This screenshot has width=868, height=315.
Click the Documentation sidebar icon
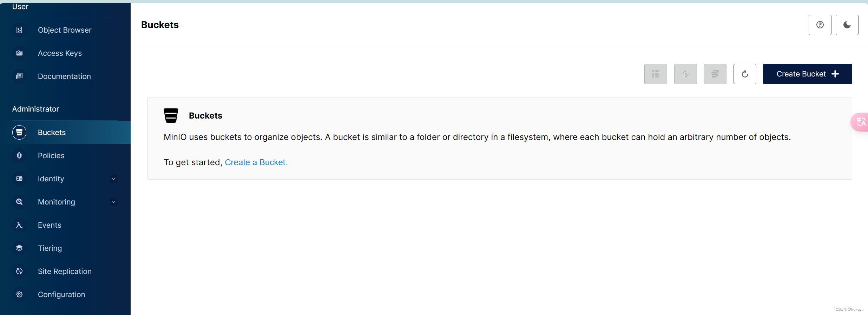[19, 76]
